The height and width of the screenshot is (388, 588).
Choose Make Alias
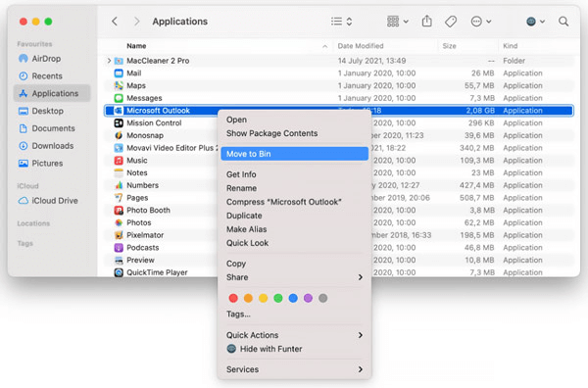294,229
